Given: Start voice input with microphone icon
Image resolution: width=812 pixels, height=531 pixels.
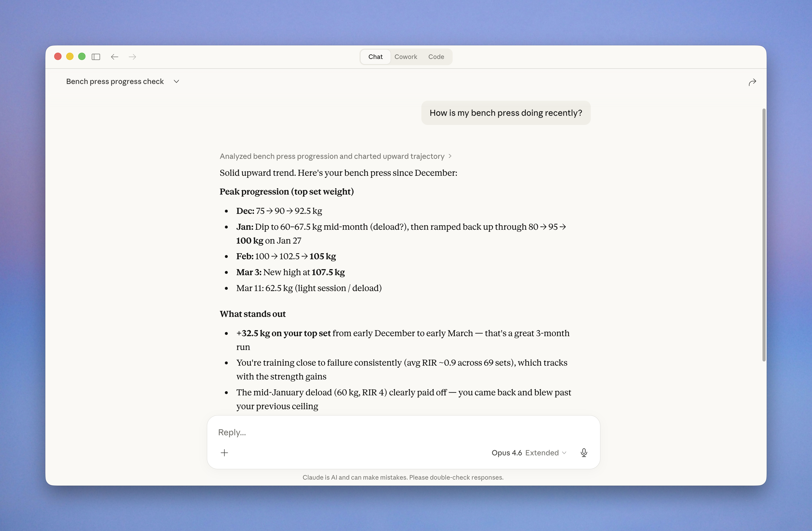Looking at the screenshot, I should (x=584, y=453).
